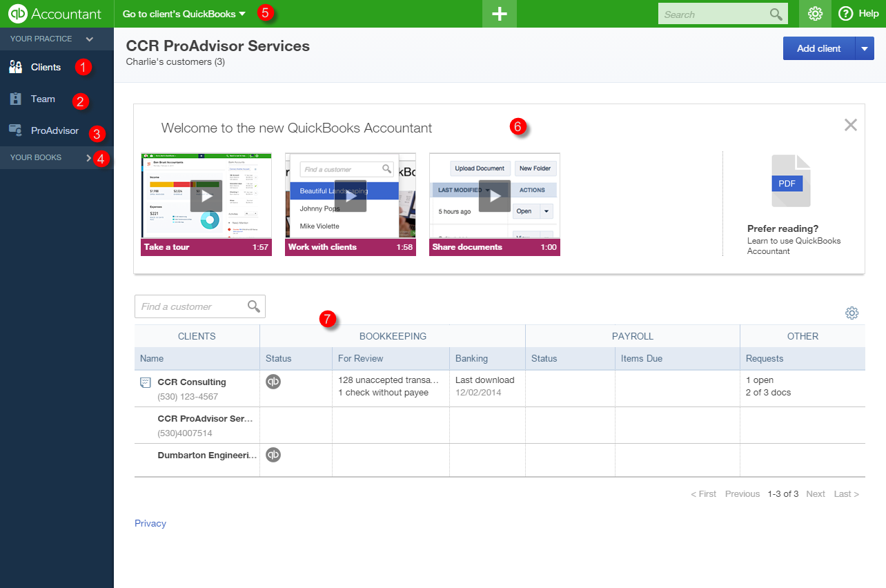Image resolution: width=886 pixels, height=588 pixels.
Task: Click the QuickBooks status badge for CCR Consulting
Action: pos(273,381)
